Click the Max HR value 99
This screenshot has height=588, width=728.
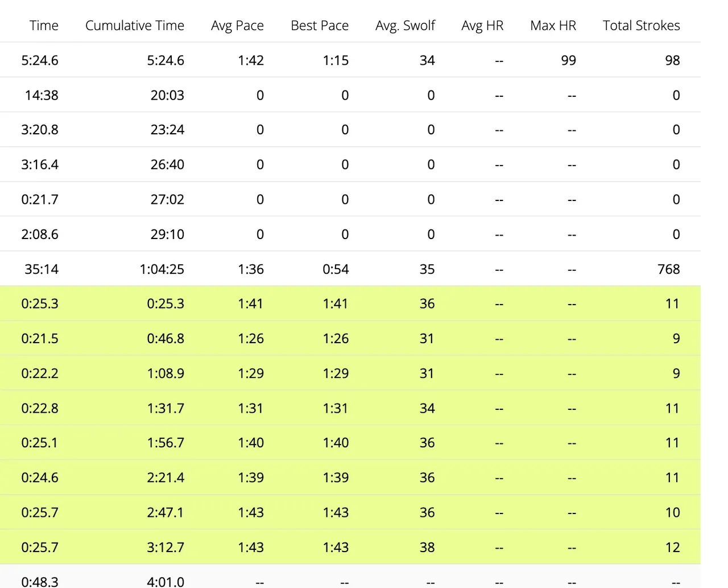[x=568, y=60]
